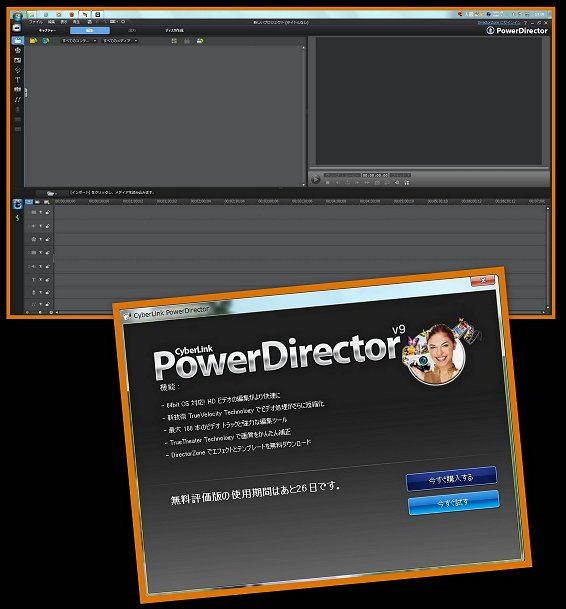Toggle the enable checkbox for the effect track

(40, 239)
